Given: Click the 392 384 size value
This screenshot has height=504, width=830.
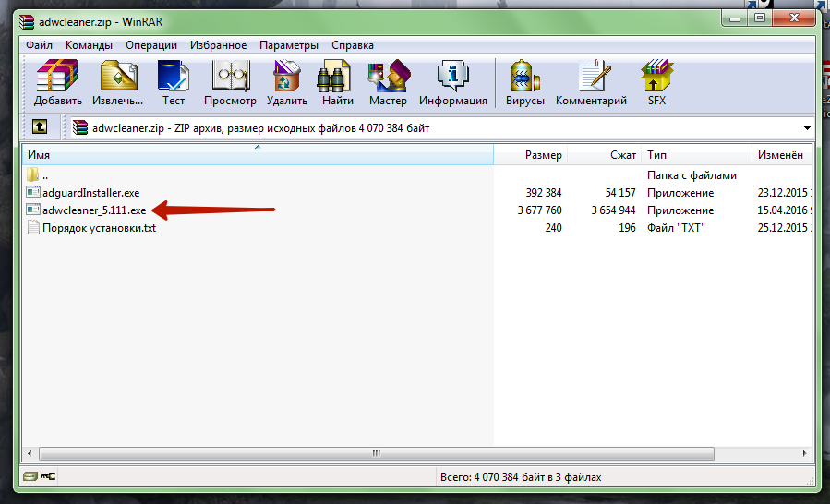Looking at the screenshot, I should tap(544, 193).
